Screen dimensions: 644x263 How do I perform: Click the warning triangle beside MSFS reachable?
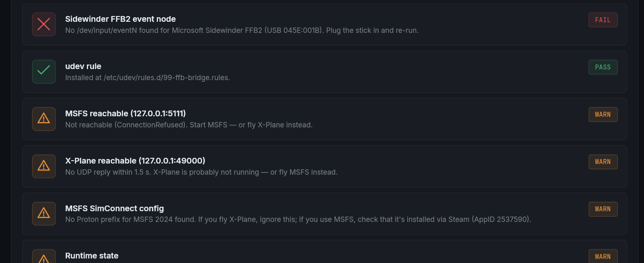[44, 119]
